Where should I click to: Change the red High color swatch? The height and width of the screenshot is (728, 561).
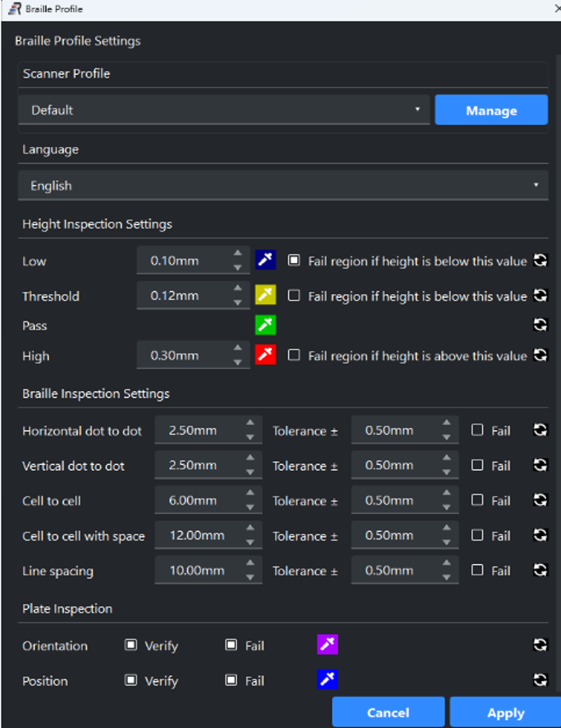265,355
